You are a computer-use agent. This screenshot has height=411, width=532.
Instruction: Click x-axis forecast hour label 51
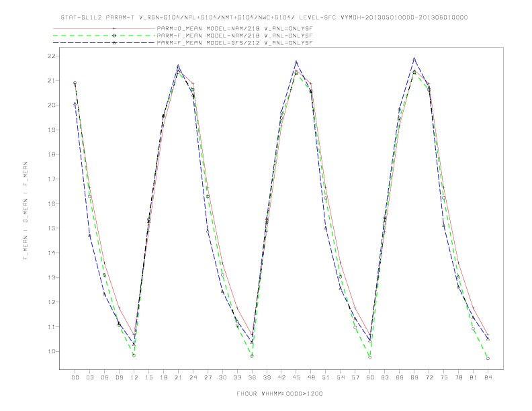326,377
